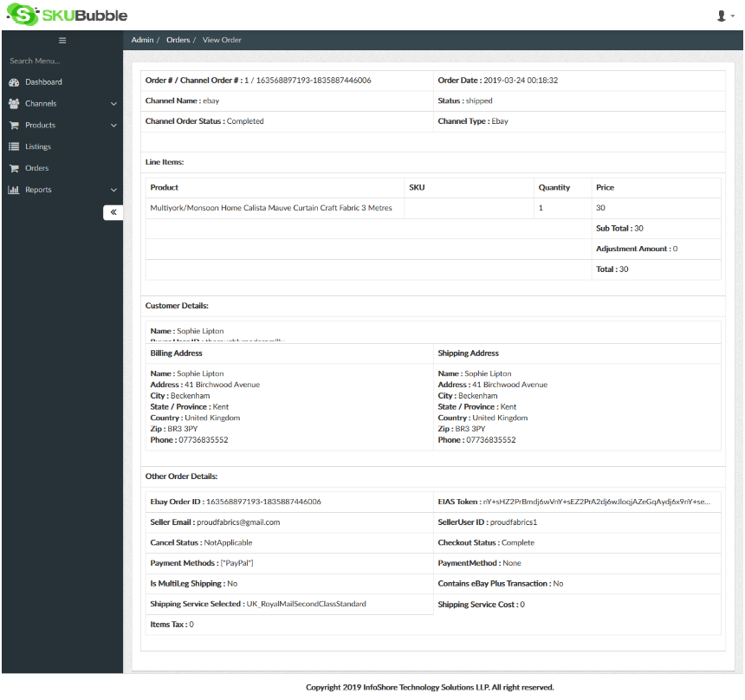Click the Status value shipped
Screen dimensions: 745x700
pyautogui.click(x=479, y=100)
